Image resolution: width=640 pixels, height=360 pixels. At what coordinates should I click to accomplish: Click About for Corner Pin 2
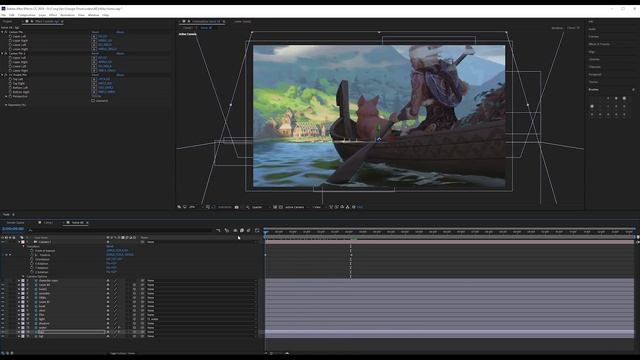tap(120, 53)
